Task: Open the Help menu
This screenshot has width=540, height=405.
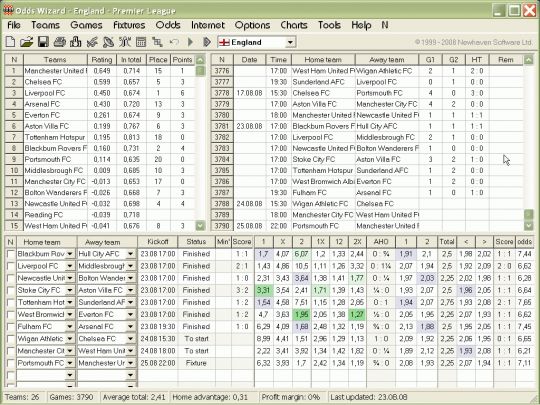Action: 361,25
